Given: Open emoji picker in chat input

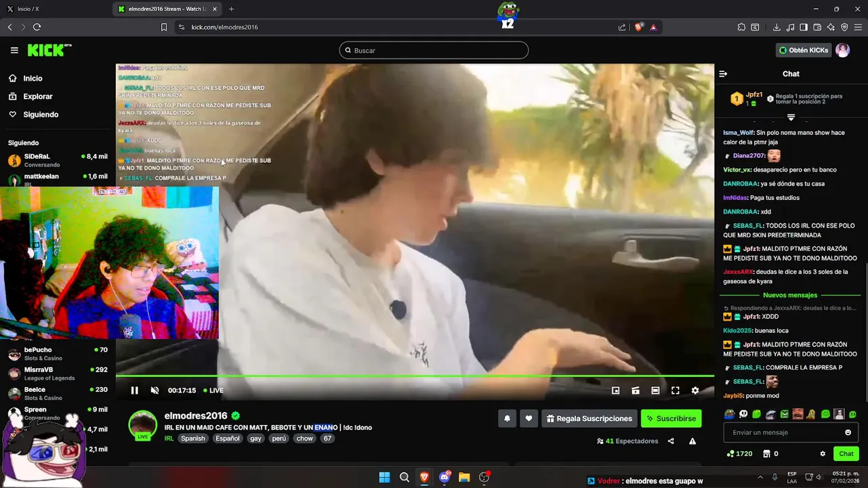Looking at the screenshot, I should pos(848,432).
